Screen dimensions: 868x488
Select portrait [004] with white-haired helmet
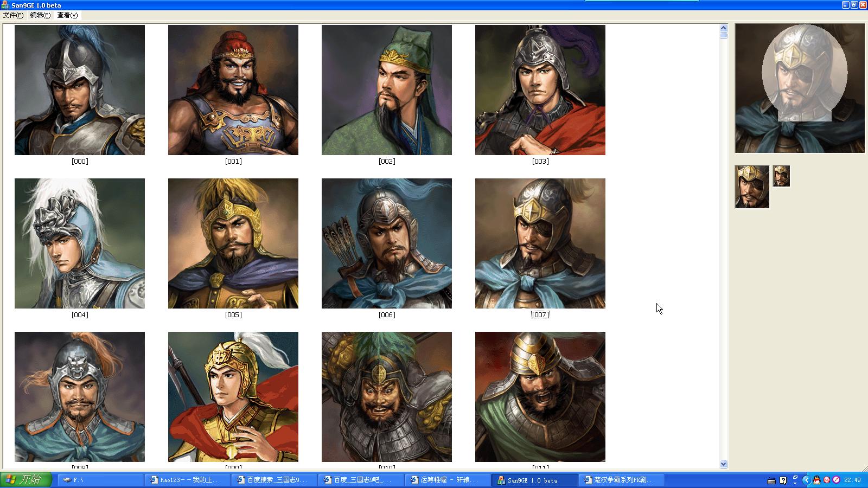(80, 243)
